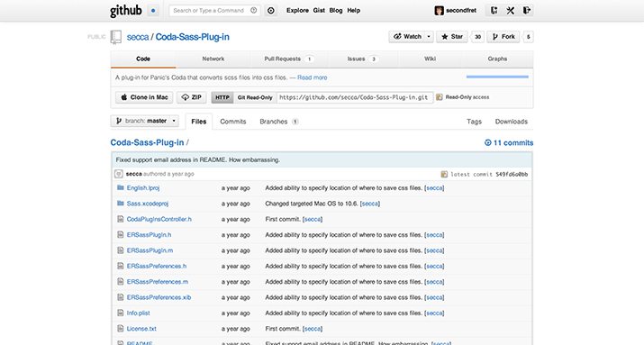Click the latest commit clipboard icon

coord(444,174)
